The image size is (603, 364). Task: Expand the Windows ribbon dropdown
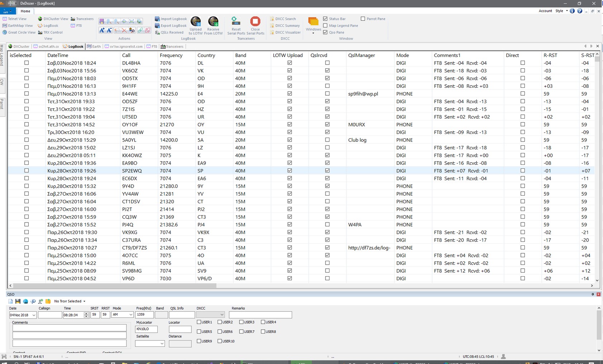click(x=313, y=32)
